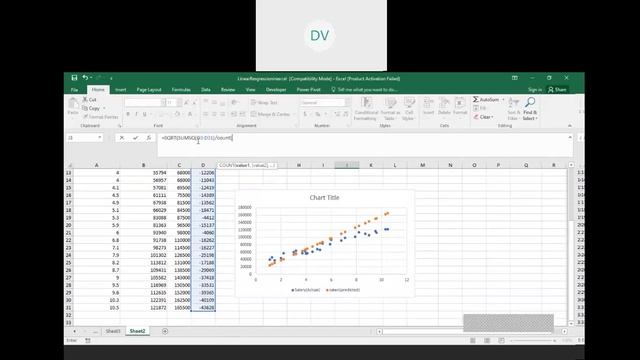The width and height of the screenshot is (640, 360).
Task: Confirm the formula with the checkmark
Action: point(135,138)
